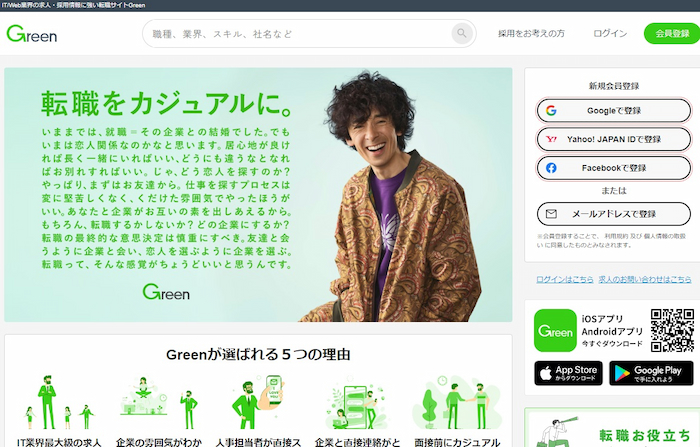Click the 新規会員登録 heading text

pos(614,86)
